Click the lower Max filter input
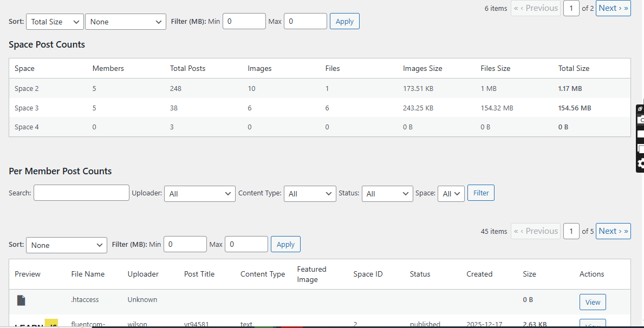 (x=246, y=245)
